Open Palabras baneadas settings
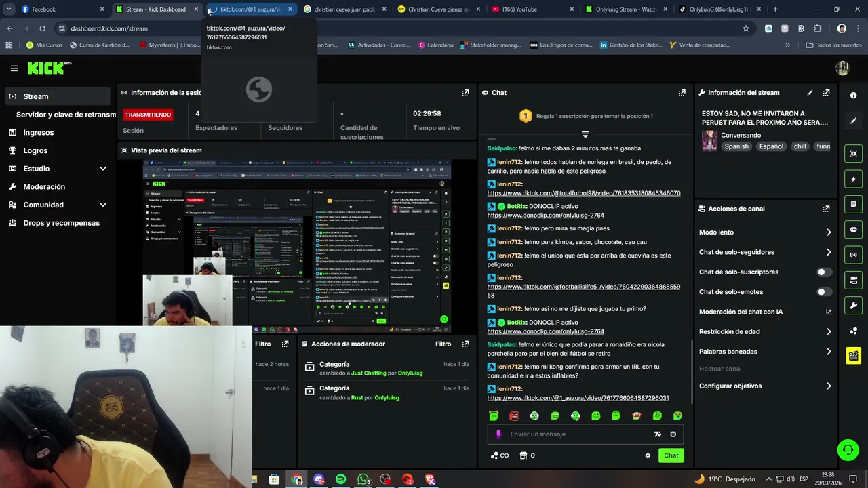This screenshot has height=488, width=868. pyautogui.click(x=765, y=352)
